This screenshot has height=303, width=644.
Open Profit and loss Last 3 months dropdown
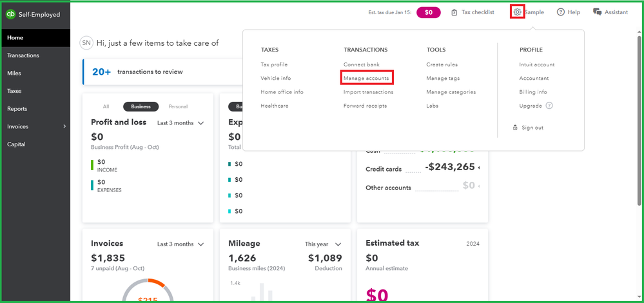[181, 122]
